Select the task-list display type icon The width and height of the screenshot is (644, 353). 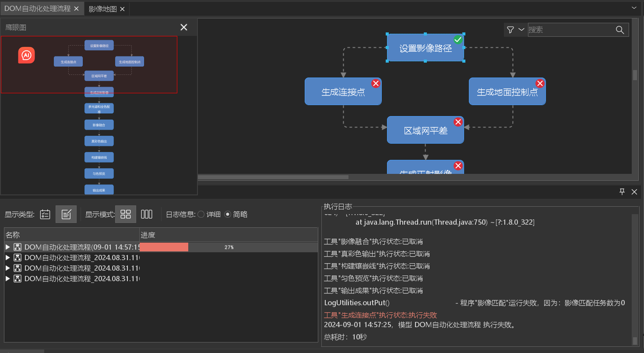45,214
